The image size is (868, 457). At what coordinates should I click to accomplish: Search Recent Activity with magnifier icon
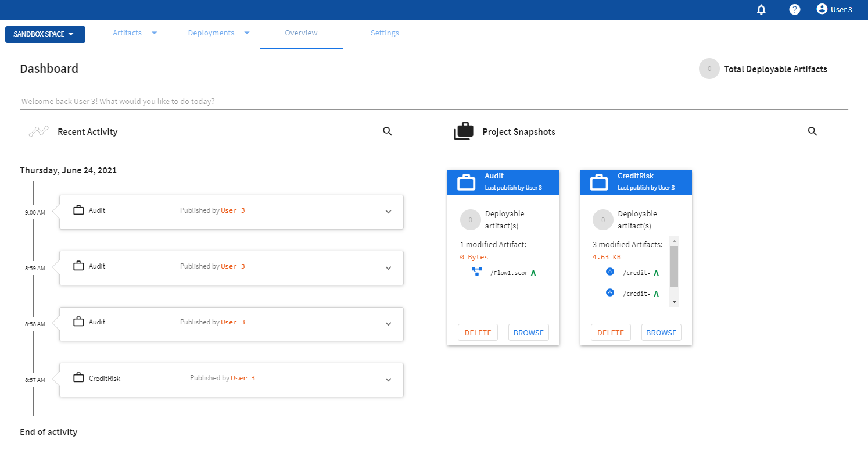pos(388,132)
